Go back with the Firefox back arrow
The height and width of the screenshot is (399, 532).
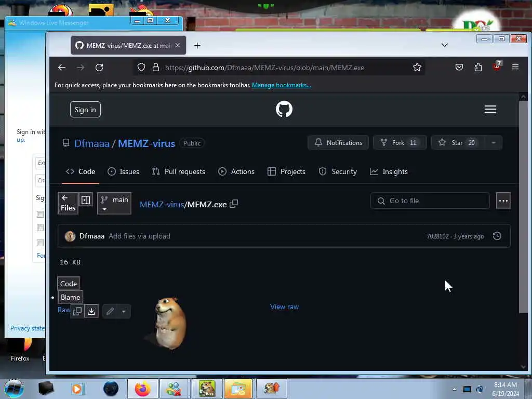[x=62, y=68]
